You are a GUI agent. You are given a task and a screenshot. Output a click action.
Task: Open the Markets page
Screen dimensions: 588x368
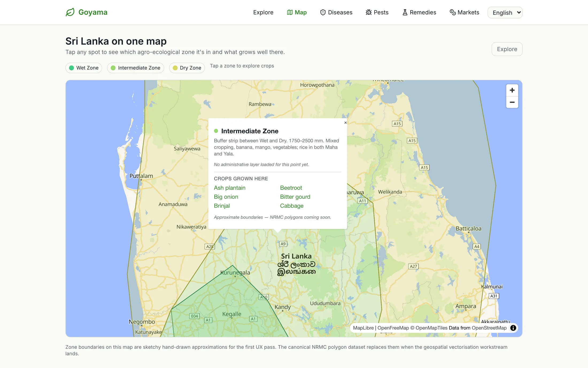pos(464,12)
